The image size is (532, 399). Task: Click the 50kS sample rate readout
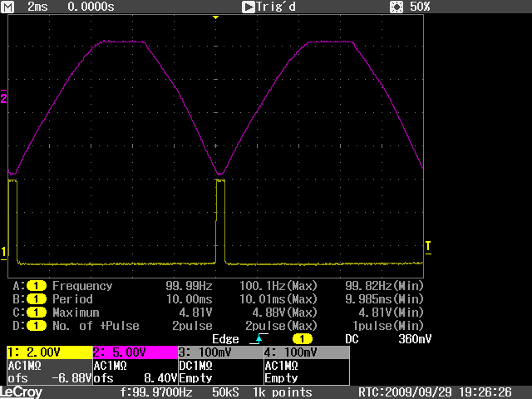tap(225, 392)
